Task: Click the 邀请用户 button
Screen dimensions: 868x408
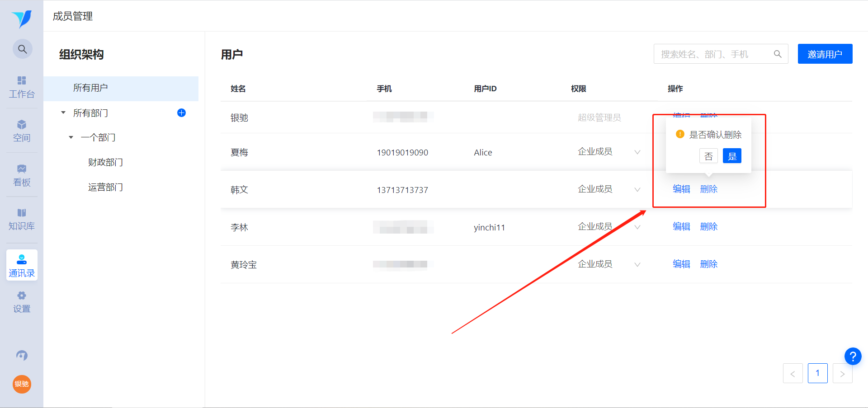Action: click(x=825, y=54)
